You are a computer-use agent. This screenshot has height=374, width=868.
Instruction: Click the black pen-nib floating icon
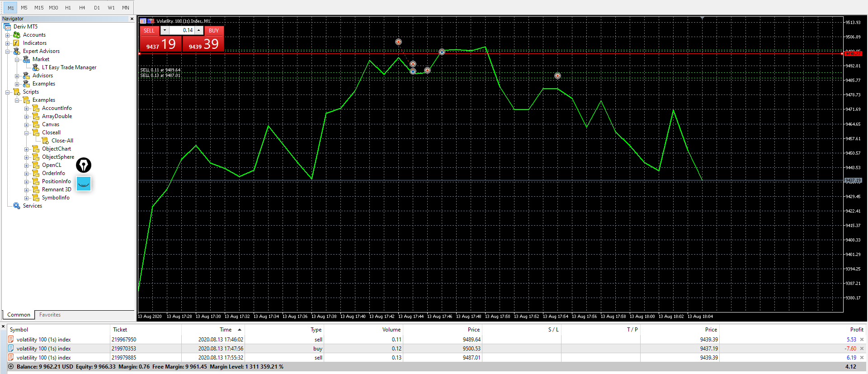point(84,165)
